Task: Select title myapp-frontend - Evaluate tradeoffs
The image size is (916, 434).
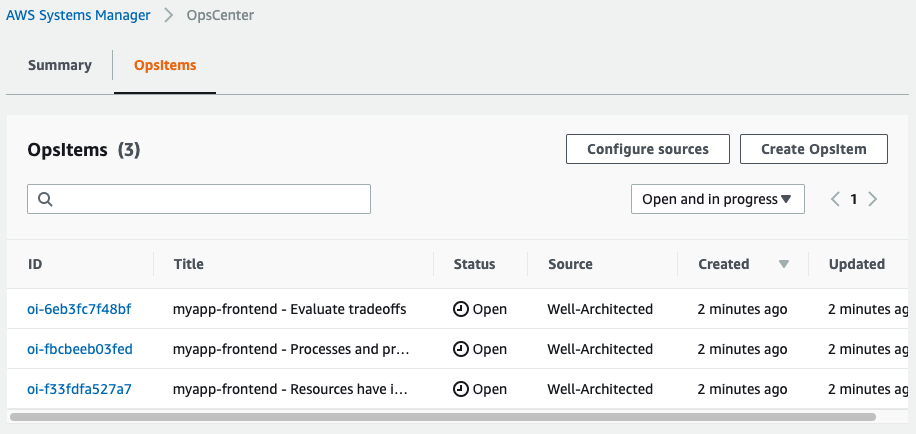Action: pyautogui.click(x=289, y=309)
